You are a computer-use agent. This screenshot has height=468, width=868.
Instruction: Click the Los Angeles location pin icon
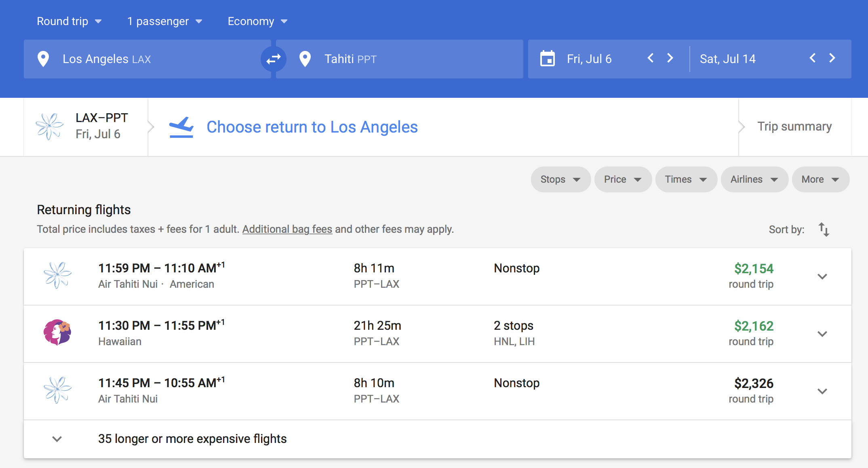43,59
